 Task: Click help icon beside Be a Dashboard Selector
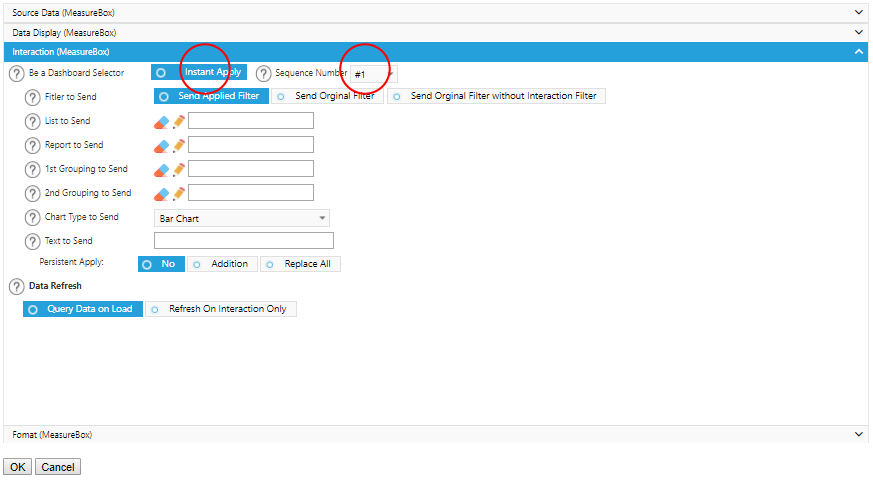pyautogui.click(x=16, y=73)
